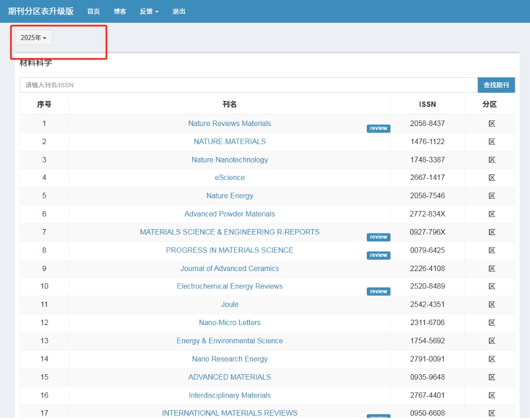Go to 首页 in the navbar
Viewport: 530px width, 420px height.
(x=93, y=11)
